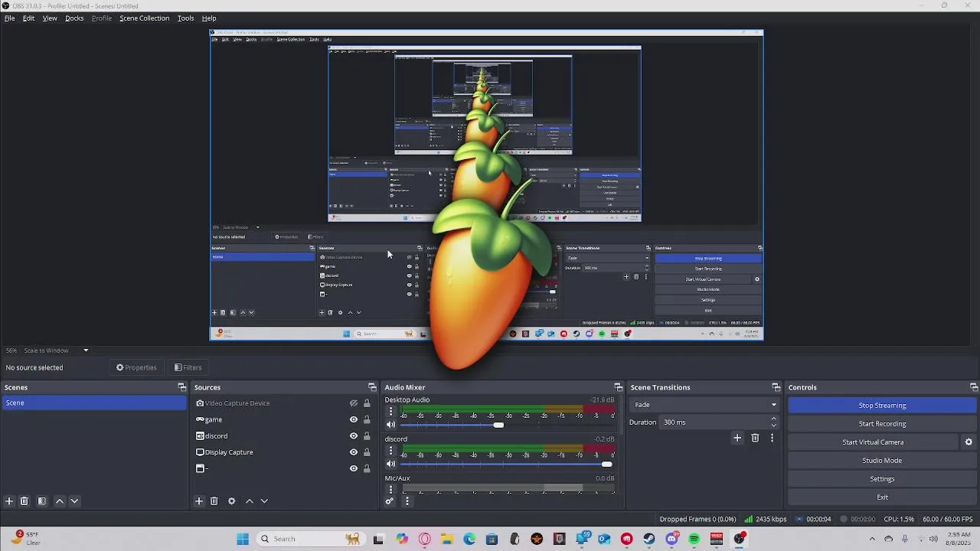980x551 pixels.
Task: Open Steam from the taskbar
Action: pyautogui.click(x=649, y=539)
